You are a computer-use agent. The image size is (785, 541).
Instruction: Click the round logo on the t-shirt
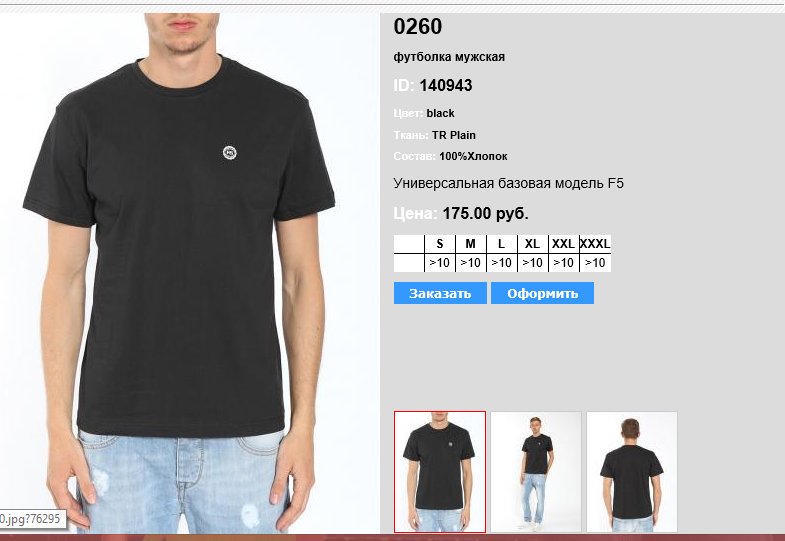pyautogui.click(x=229, y=153)
